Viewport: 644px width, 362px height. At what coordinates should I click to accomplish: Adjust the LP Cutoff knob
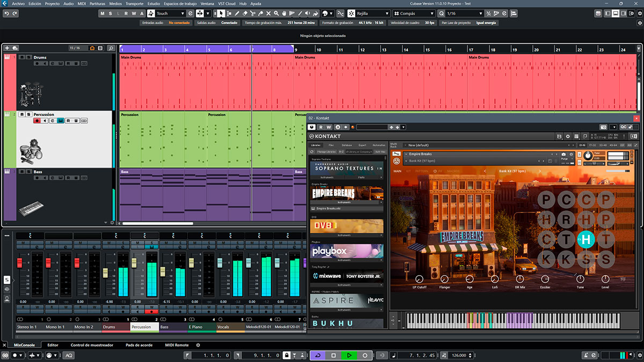tap(419, 279)
